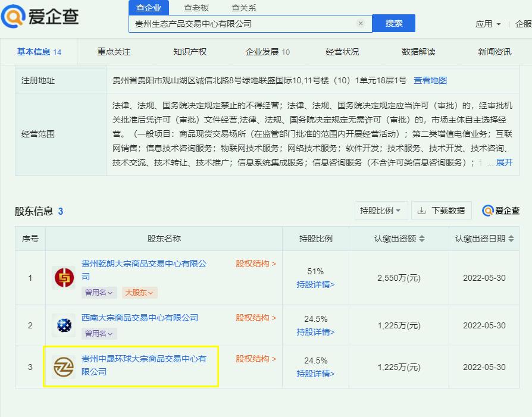532x417 pixels.
Task: Expand 曾用名 tag under 贵州乾朗大宗
Action: pos(99,293)
